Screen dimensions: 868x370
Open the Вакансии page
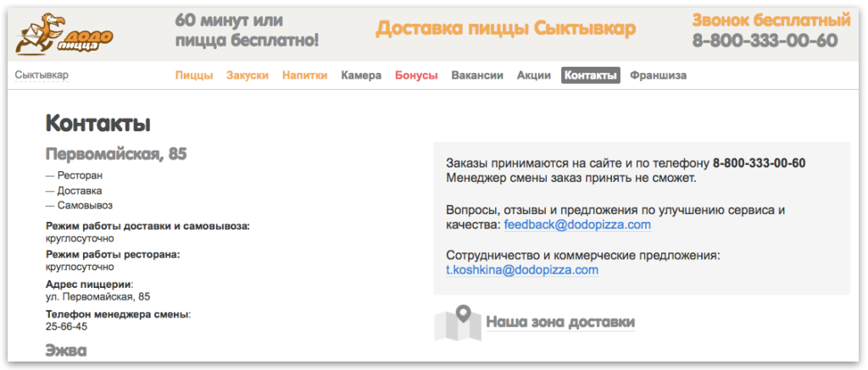click(x=477, y=75)
